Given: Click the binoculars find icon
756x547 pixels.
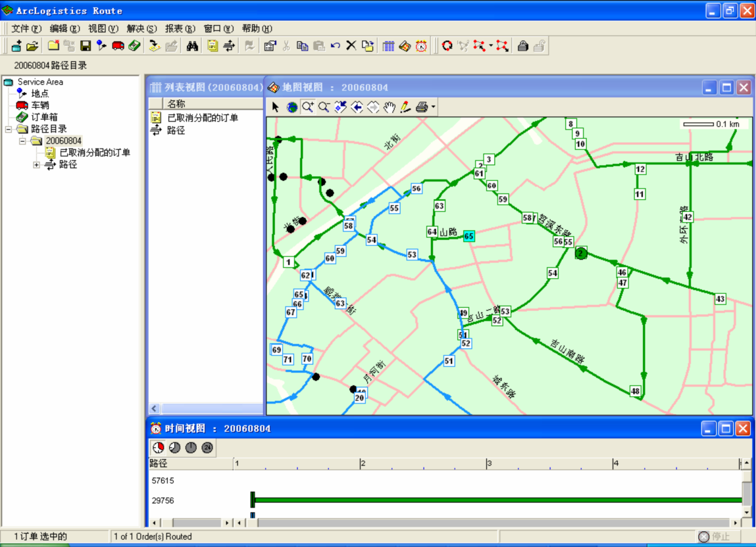Looking at the screenshot, I should tap(192, 46).
